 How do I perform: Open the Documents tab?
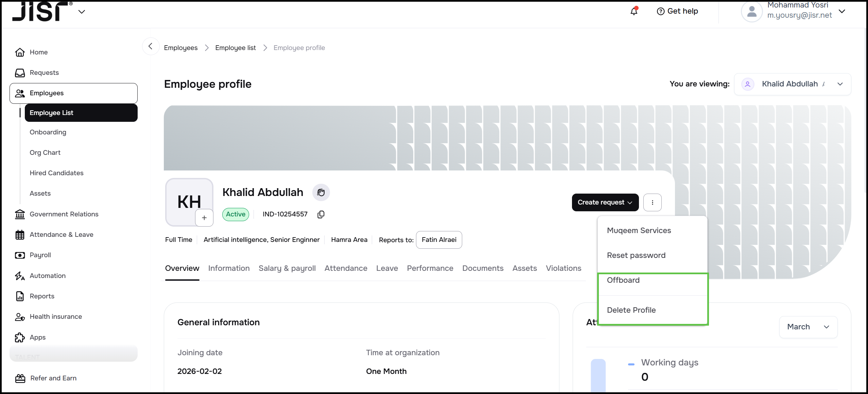coord(483,268)
